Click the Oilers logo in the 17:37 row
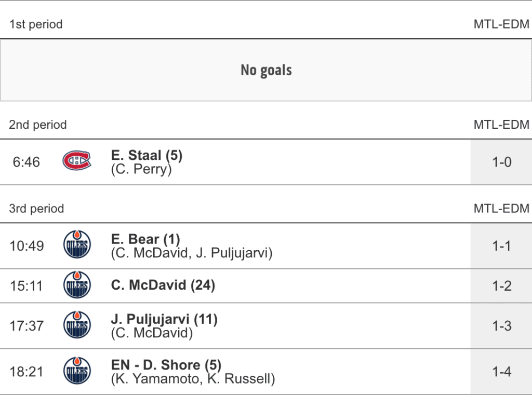 [x=76, y=325]
